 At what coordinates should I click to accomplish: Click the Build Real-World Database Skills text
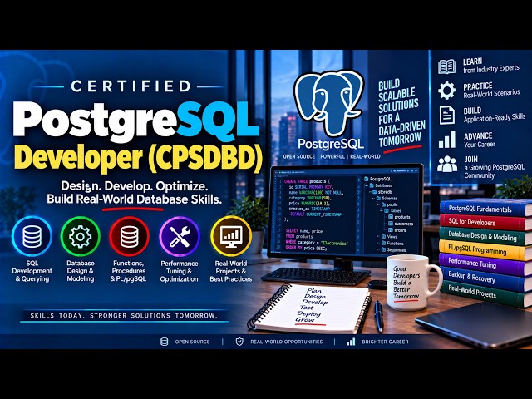[x=135, y=199]
